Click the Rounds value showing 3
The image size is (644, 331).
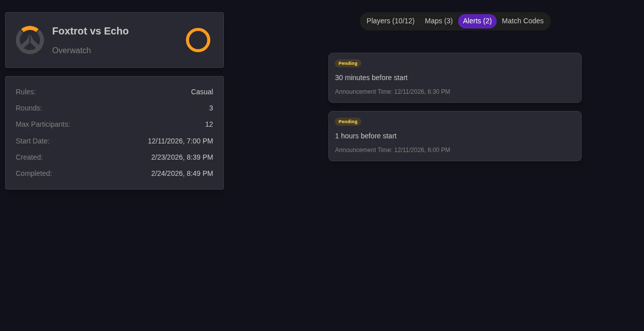coord(211,108)
